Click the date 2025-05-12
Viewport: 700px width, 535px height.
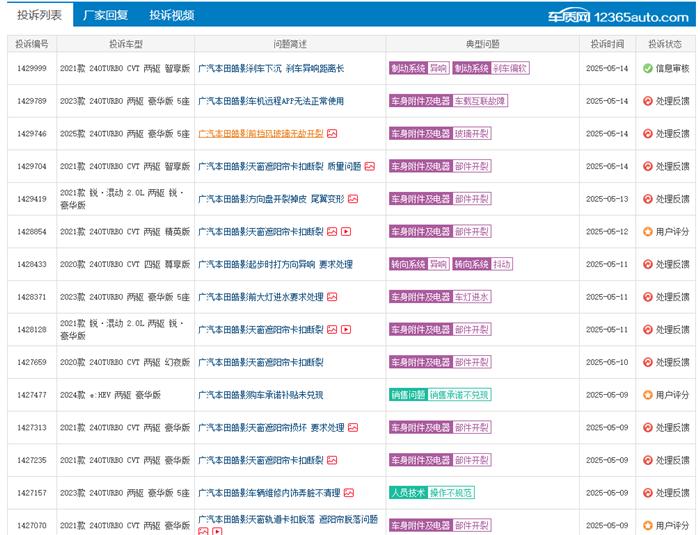coord(607,231)
